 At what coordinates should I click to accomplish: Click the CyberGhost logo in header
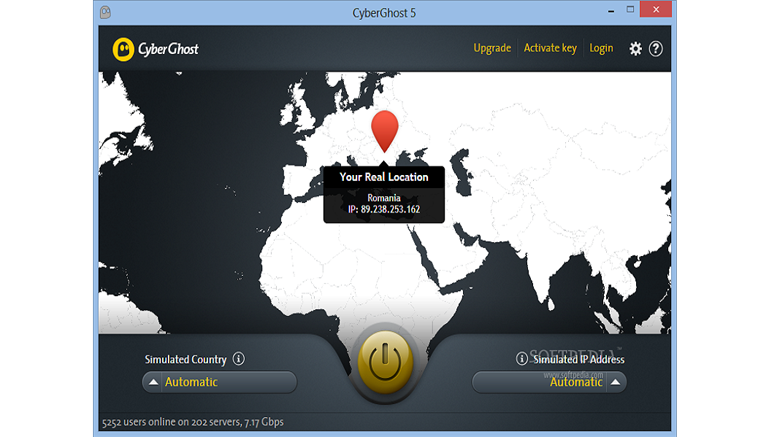(155, 49)
